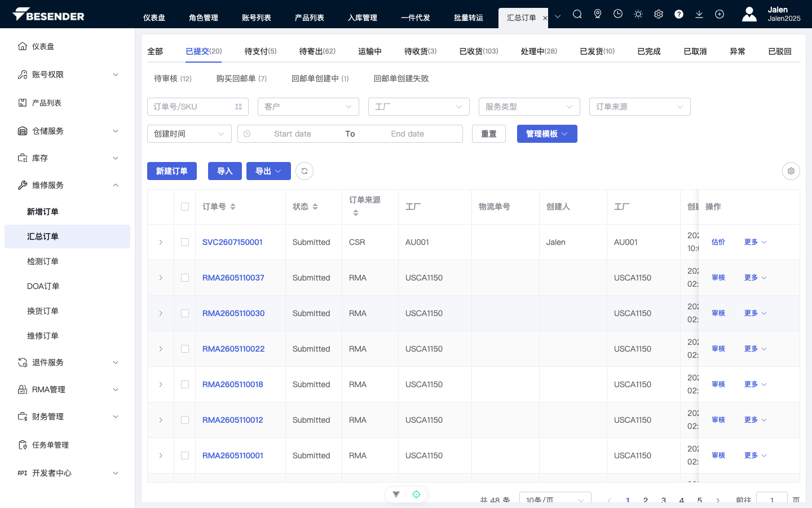Open the 订单来源 filter dropdown
The image size is (812, 508).
(640, 107)
